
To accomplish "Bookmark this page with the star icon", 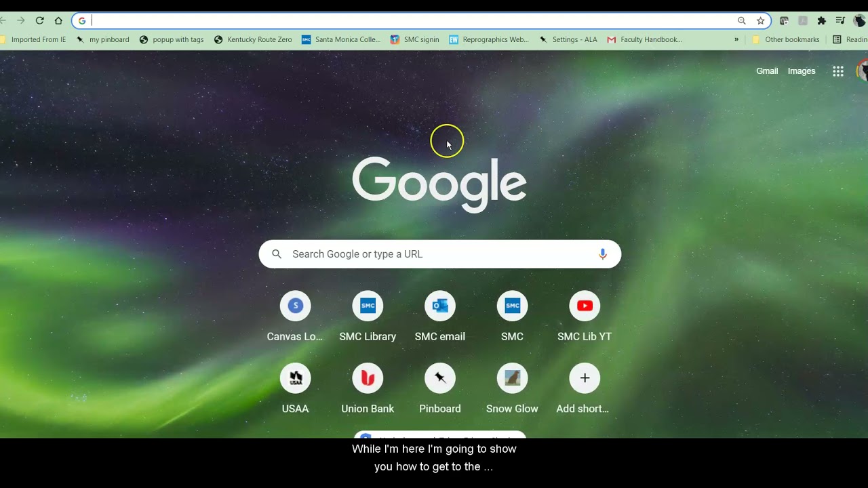I will 761,21.
